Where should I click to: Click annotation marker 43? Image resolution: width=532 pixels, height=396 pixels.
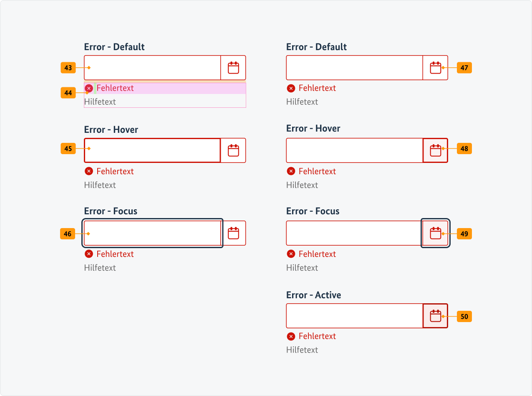[68, 68]
